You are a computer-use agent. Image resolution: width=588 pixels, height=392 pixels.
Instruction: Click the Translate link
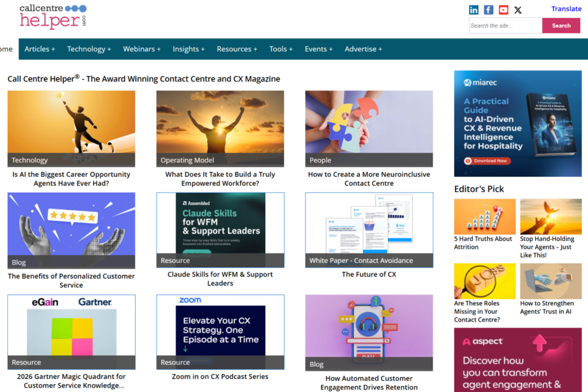(x=566, y=9)
